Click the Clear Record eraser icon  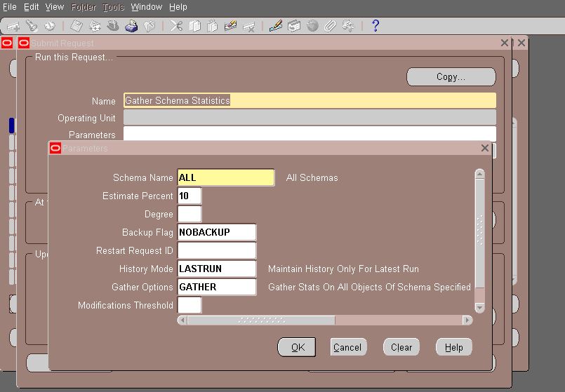(231, 26)
